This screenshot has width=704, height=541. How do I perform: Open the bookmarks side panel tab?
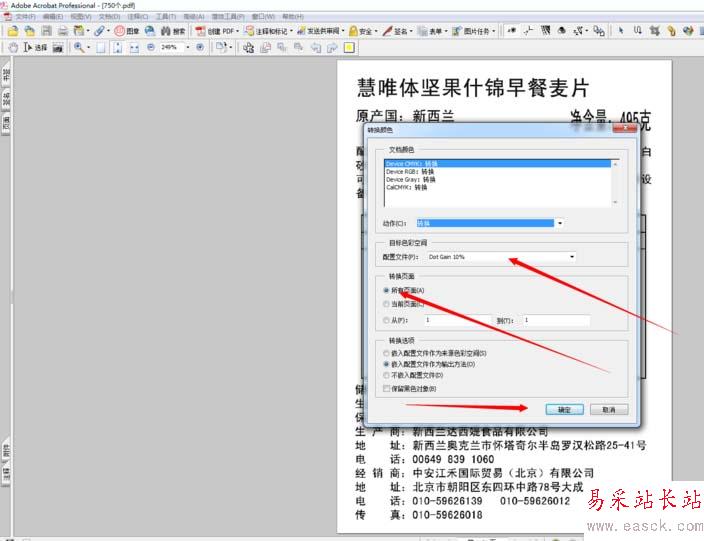pos(6,73)
